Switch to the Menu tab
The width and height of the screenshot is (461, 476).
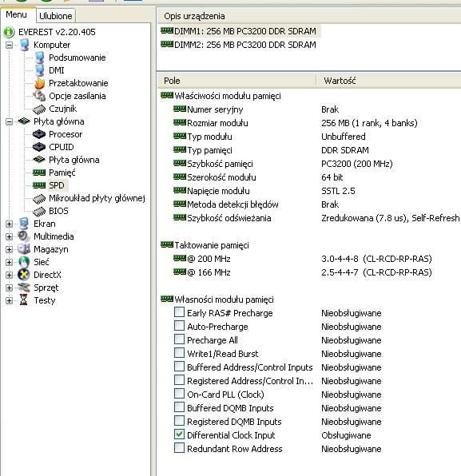pyautogui.click(x=17, y=14)
